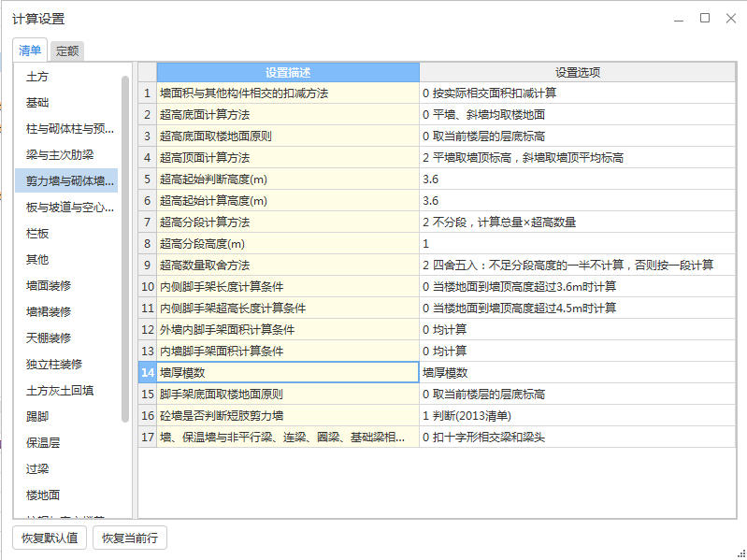Select description cell 墙厚模数 in row 14
This screenshot has width=747, height=560.
point(288,373)
